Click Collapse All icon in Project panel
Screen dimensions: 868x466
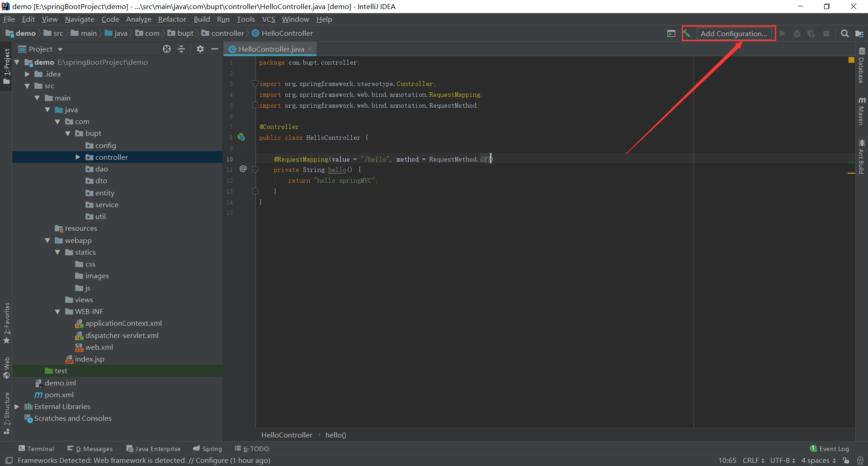[181, 49]
